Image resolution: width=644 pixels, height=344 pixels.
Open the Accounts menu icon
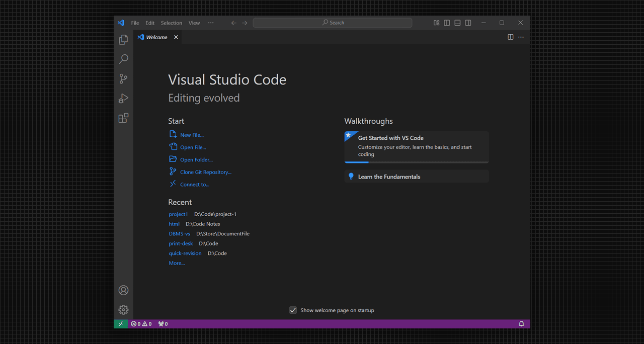(x=123, y=290)
